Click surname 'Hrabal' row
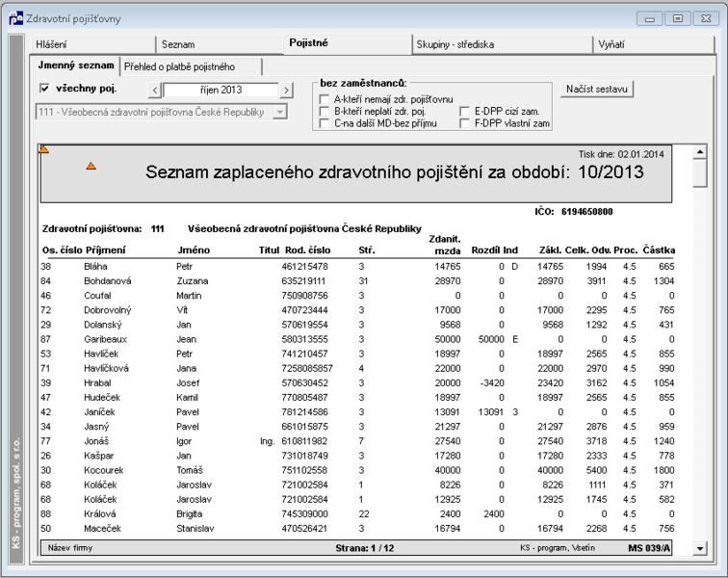Image resolution: width=728 pixels, height=578 pixels. tap(97, 382)
